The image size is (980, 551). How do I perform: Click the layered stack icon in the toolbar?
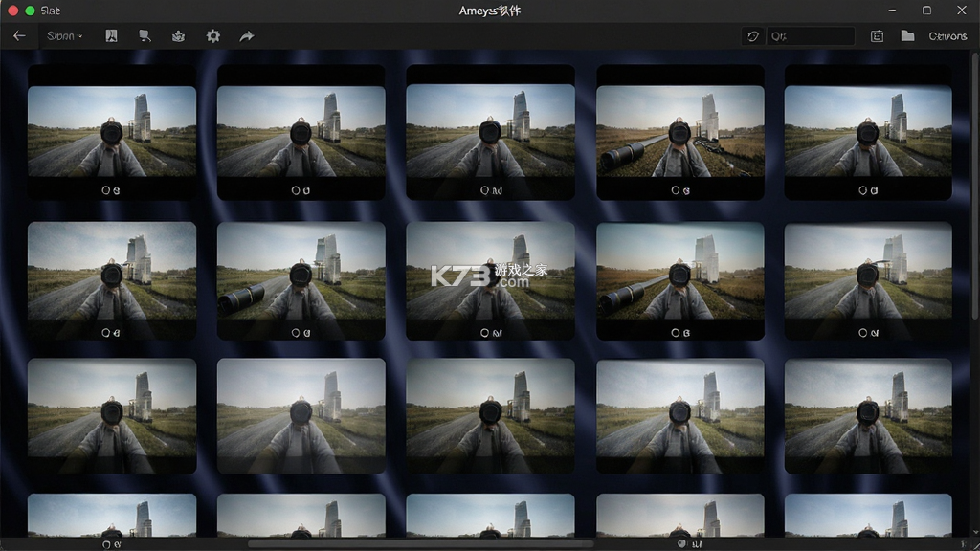[178, 36]
